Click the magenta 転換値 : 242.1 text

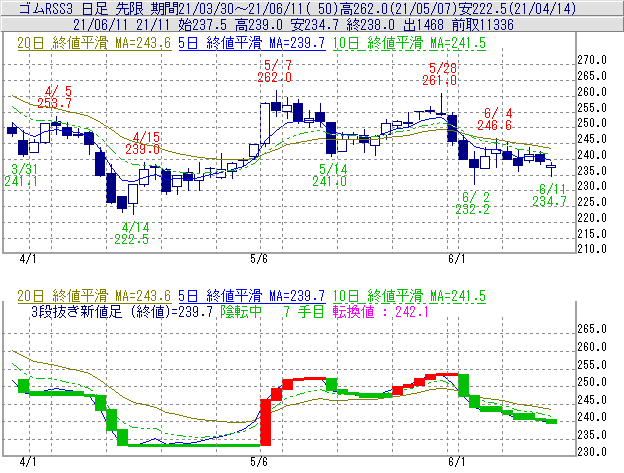coord(380,311)
